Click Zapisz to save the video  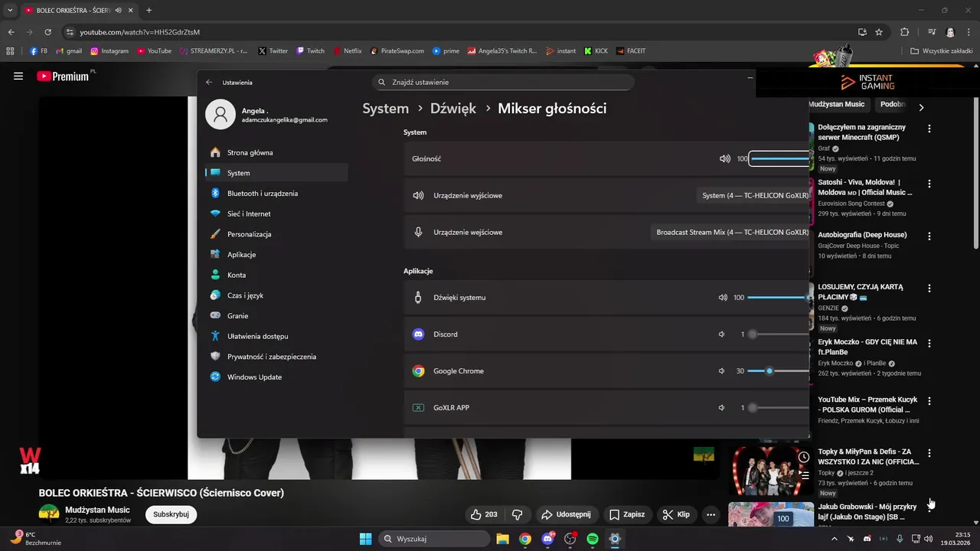[627, 514]
